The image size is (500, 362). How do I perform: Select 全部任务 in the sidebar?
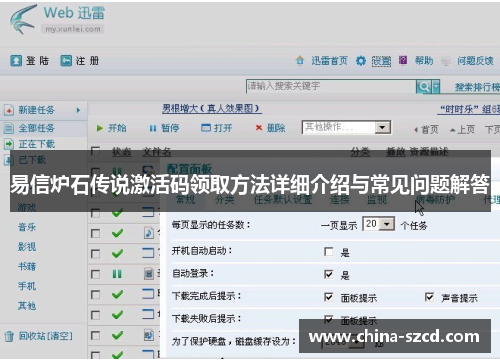[36, 128]
